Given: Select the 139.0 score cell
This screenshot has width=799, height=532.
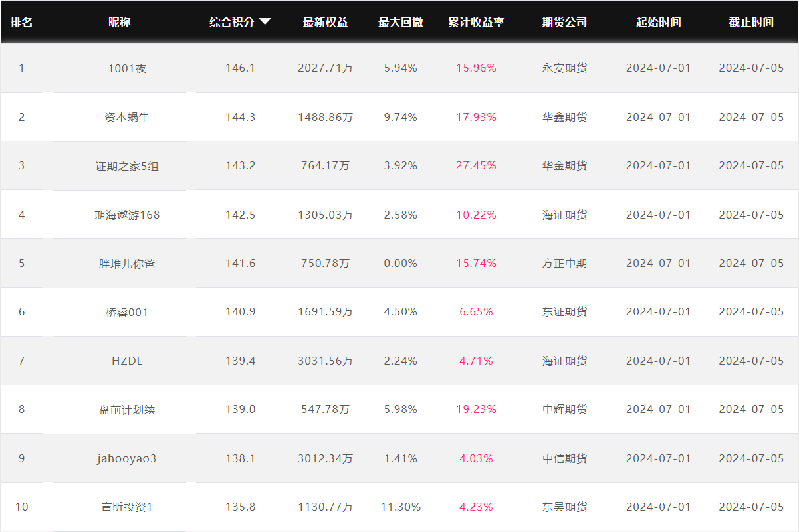Looking at the screenshot, I should [240, 409].
